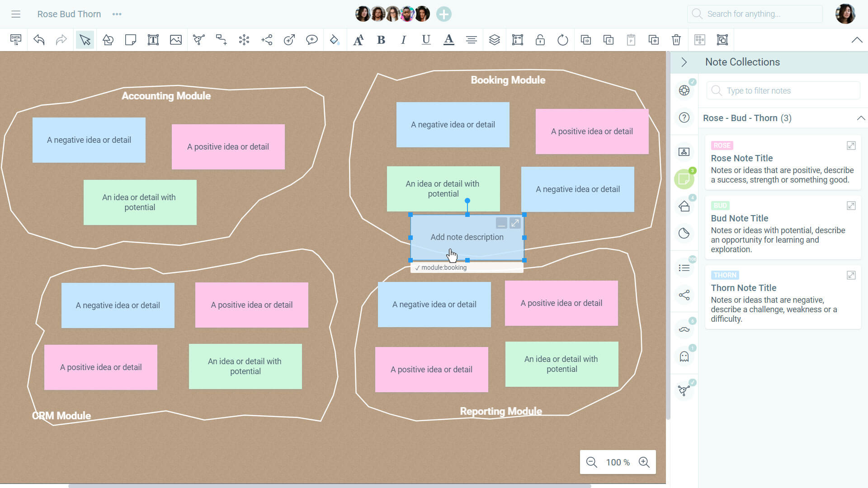
Task: Minimize the selected note with the dash icon
Action: coord(501,223)
